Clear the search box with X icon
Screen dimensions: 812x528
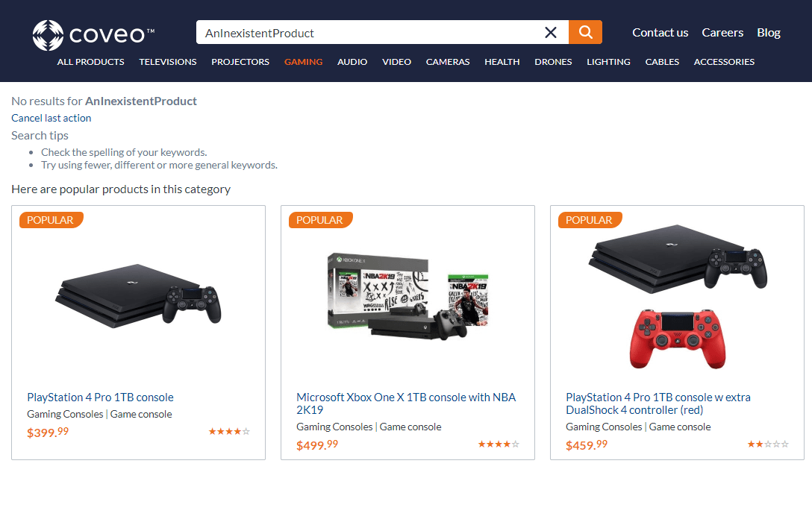point(551,33)
